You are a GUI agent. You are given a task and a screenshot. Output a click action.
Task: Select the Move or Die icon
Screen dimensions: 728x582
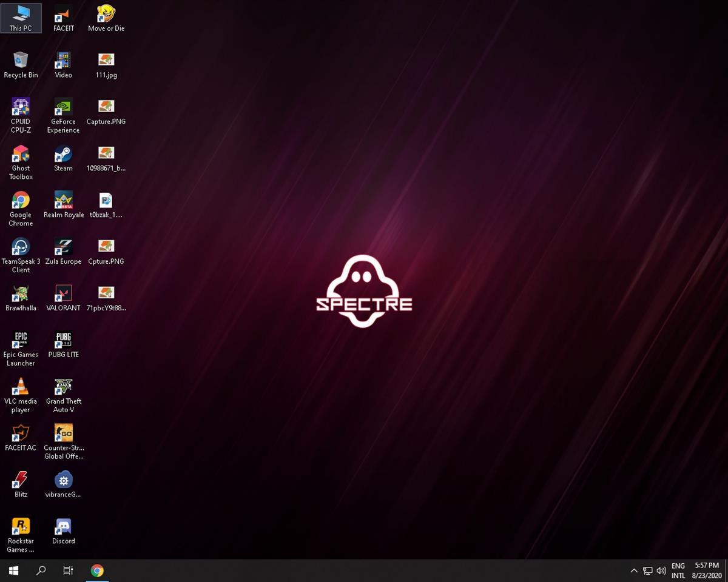click(106, 18)
